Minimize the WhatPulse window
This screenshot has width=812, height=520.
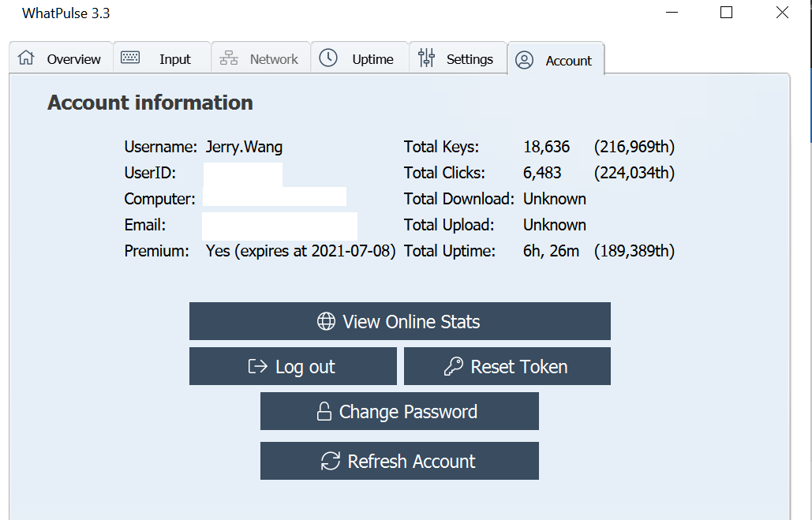coord(672,13)
